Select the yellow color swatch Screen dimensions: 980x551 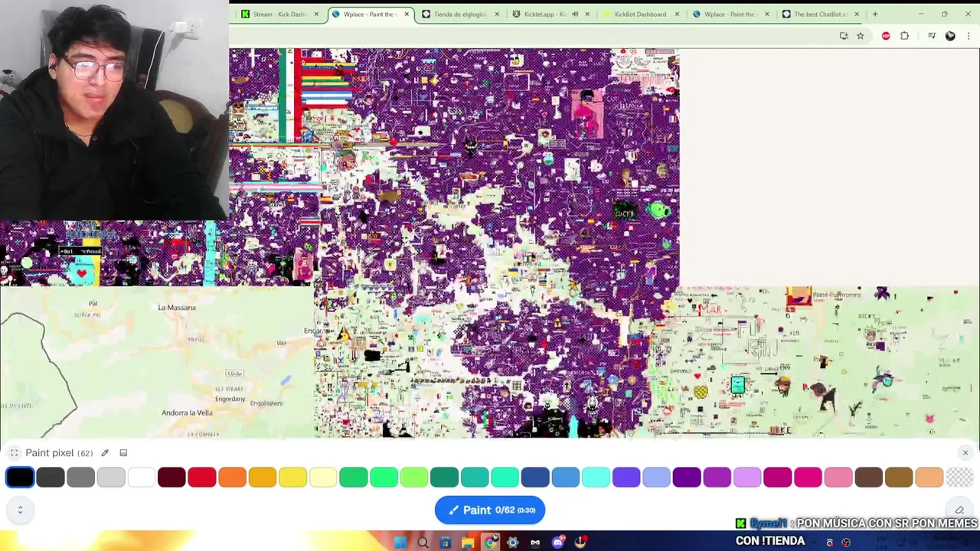point(292,478)
